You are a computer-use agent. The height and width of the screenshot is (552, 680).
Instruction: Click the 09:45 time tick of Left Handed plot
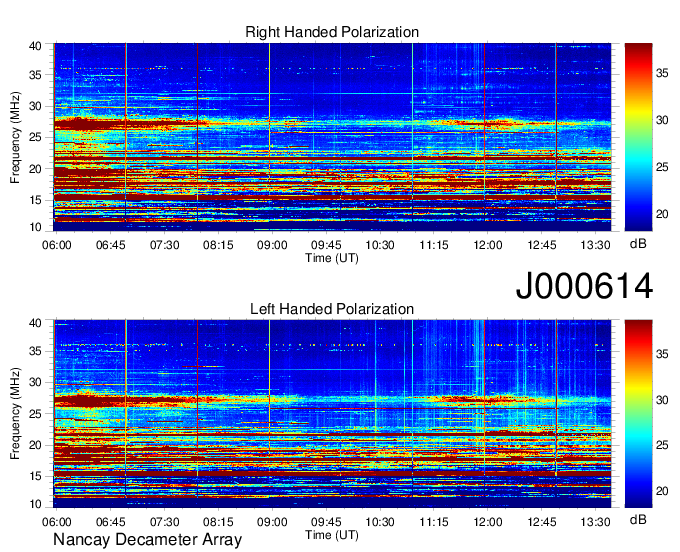tap(326, 522)
